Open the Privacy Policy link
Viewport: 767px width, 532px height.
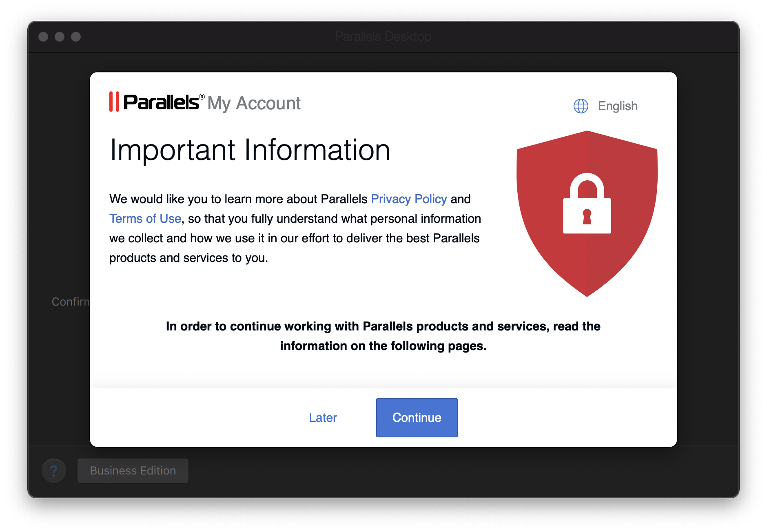(x=409, y=199)
